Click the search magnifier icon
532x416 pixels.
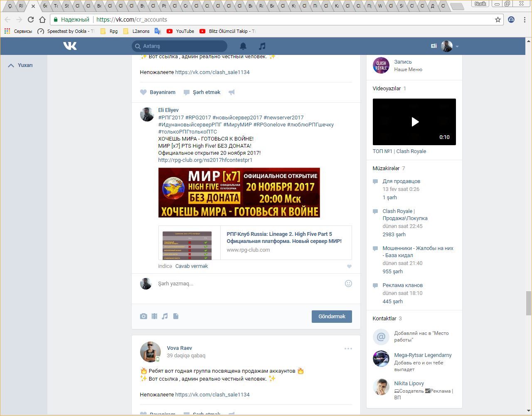click(x=138, y=46)
